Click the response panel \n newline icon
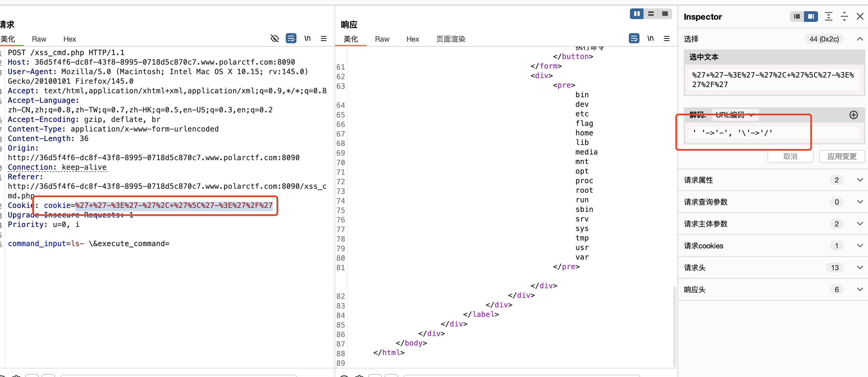The height and width of the screenshot is (377, 868). point(650,38)
